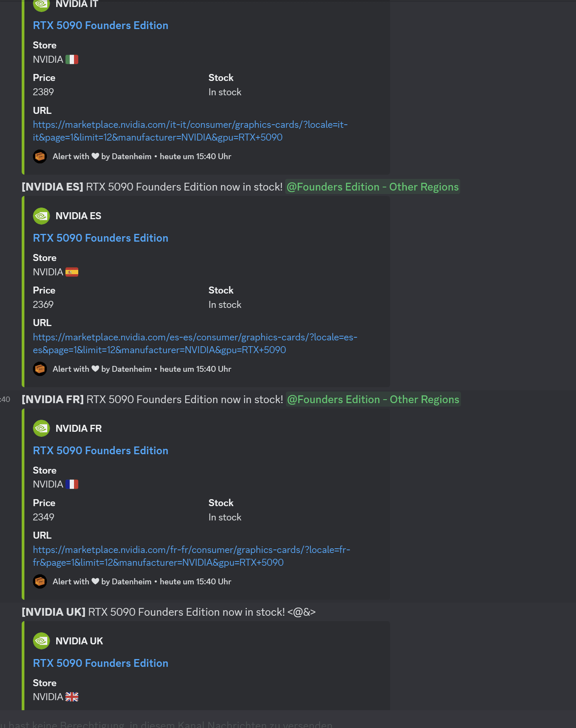
Task: Open the fr-fr marketplace.nvidia.com URL
Action: point(191,556)
